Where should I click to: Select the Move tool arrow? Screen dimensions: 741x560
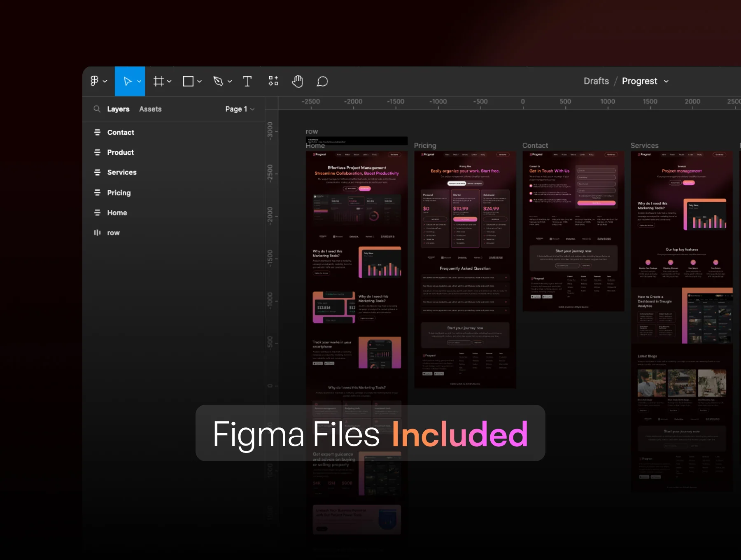127,81
